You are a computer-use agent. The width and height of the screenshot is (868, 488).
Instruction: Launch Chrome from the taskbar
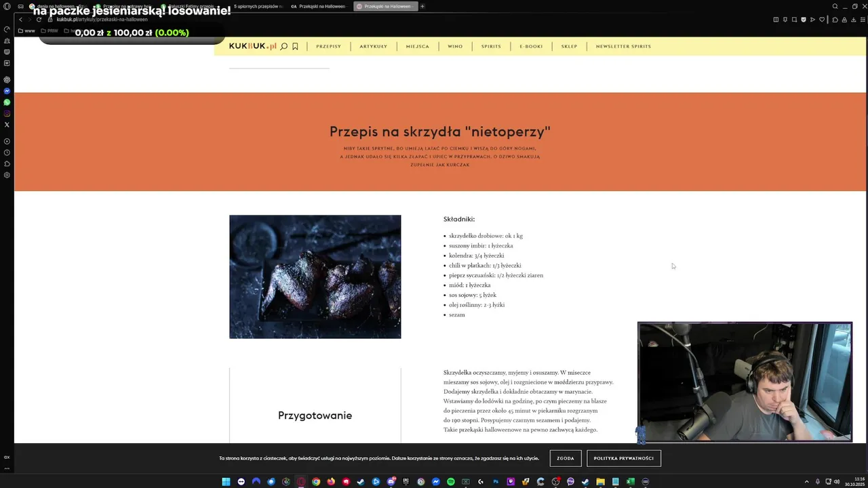pyautogui.click(x=316, y=481)
